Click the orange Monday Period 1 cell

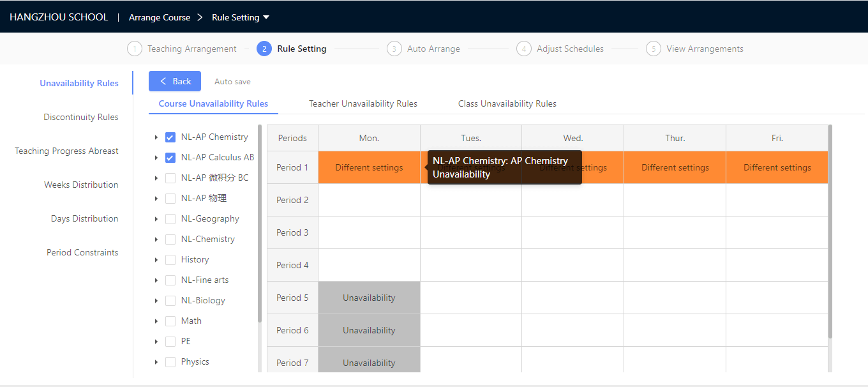click(369, 167)
